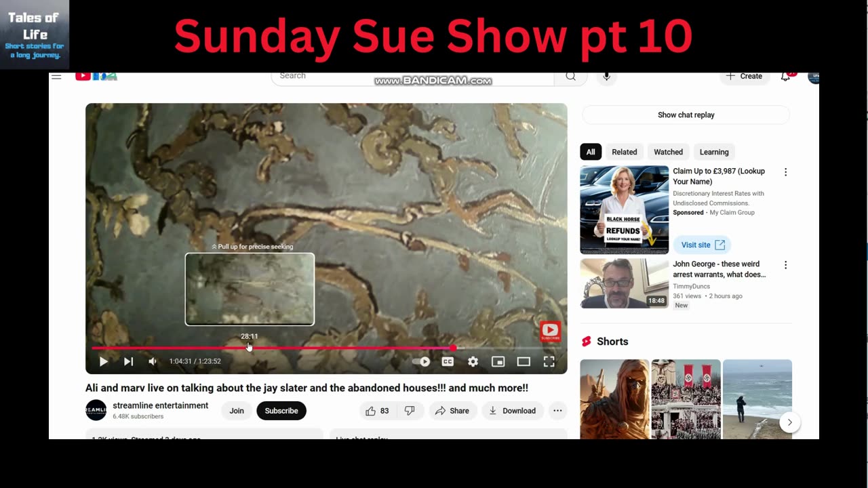Click the Claim Up to £3,987 ad title
The image size is (868, 488).
pyautogui.click(x=719, y=176)
